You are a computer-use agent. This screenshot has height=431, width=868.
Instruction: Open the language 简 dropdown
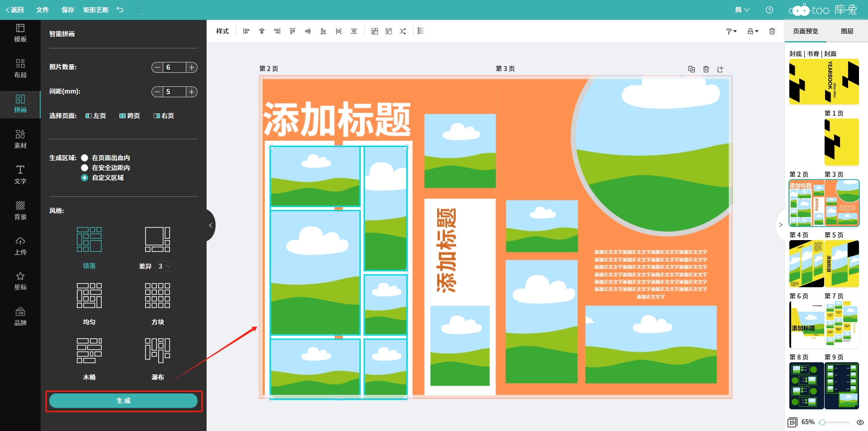tap(742, 10)
